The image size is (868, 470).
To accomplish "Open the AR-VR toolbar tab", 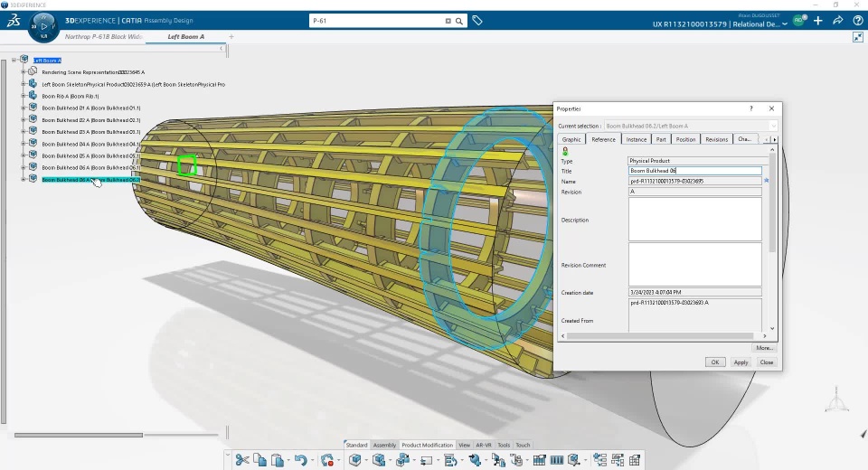I will click(x=483, y=445).
